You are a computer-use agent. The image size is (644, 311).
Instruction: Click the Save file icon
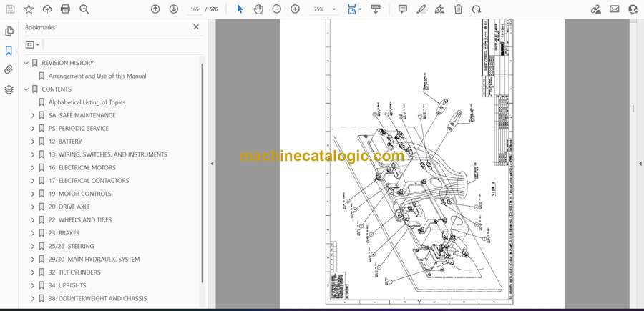10,9
